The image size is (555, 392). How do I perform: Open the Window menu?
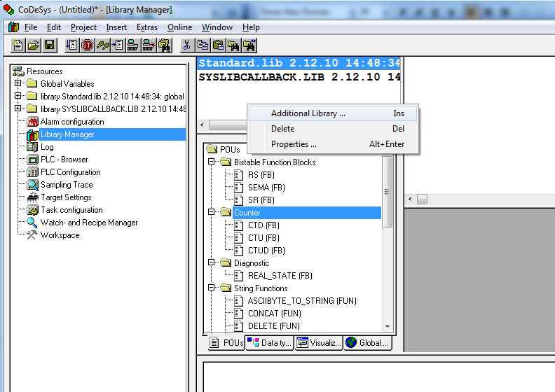click(217, 27)
